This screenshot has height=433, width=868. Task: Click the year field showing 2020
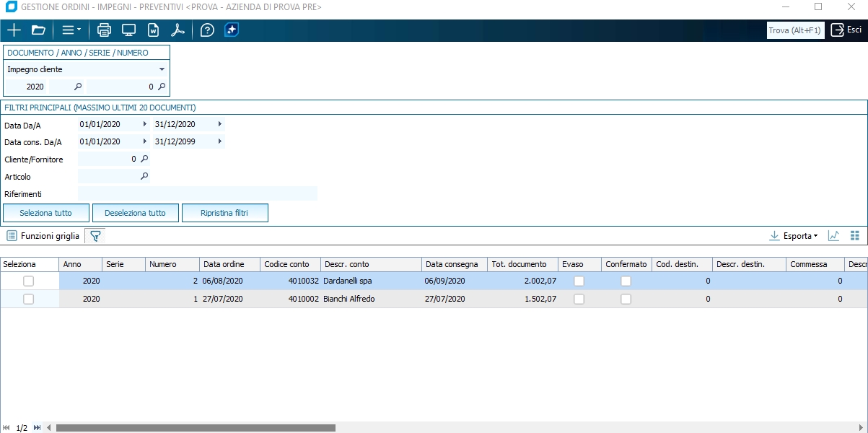(x=27, y=87)
